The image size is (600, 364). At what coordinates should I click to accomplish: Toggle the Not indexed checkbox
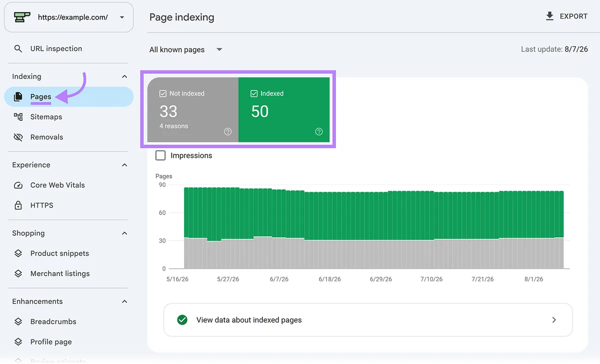click(x=163, y=93)
